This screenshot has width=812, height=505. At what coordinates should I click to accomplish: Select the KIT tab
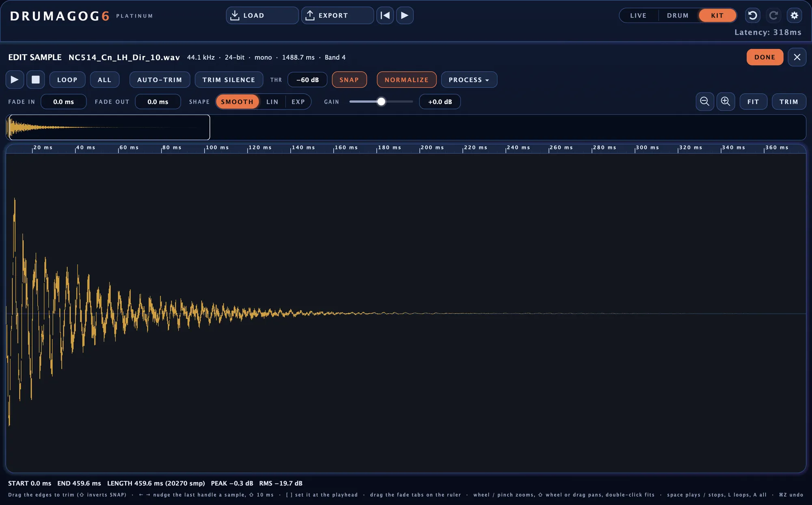[x=717, y=15]
